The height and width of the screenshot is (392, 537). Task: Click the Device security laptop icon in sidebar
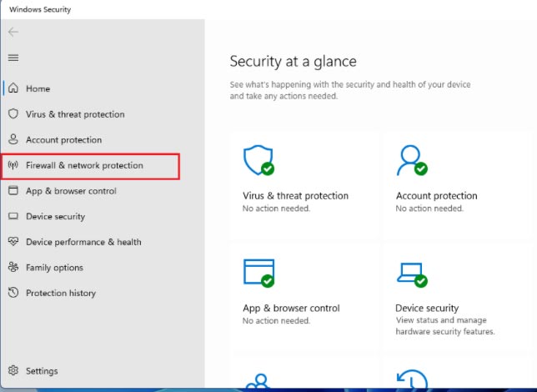point(13,217)
